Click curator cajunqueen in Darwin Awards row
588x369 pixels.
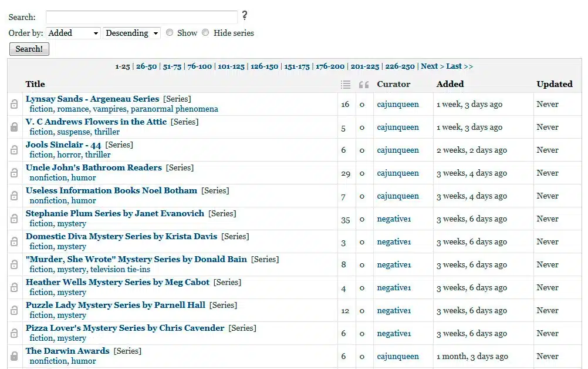tap(398, 356)
